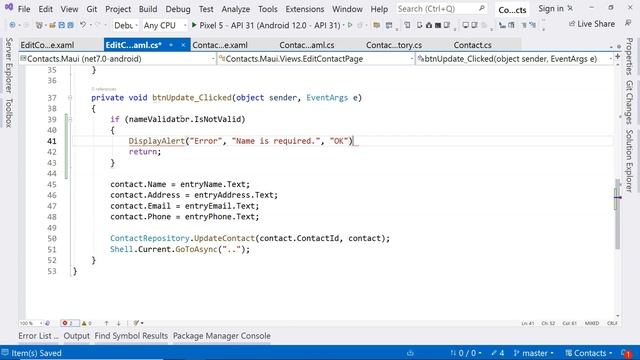Open the Git Changes side tab
Image resolution: width=640 pixels, height=360 pixels.
point(629,102)
